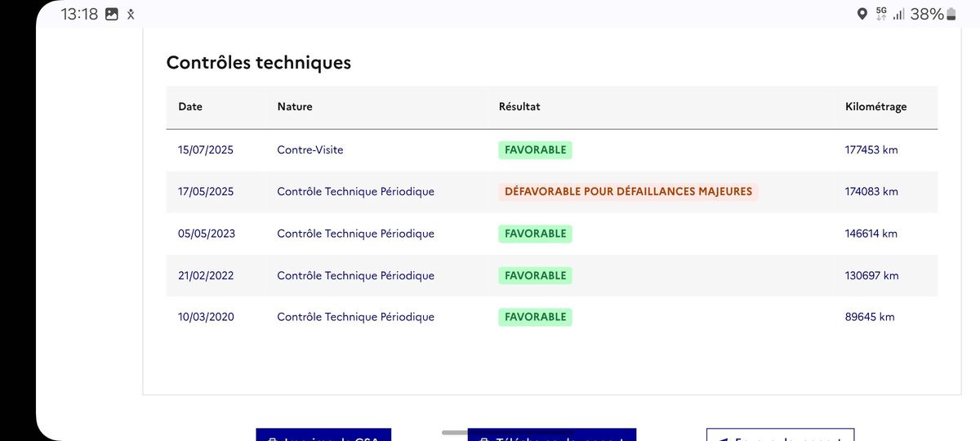Tap the signal strength bars icon
The height and width of the screenshot is (441, 980).
pos(898,14)
